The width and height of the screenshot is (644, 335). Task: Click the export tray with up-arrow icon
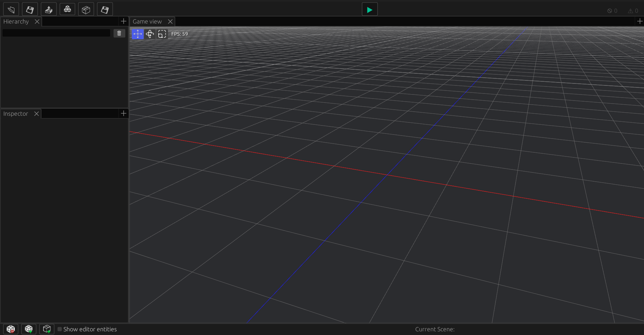[49, 9]
